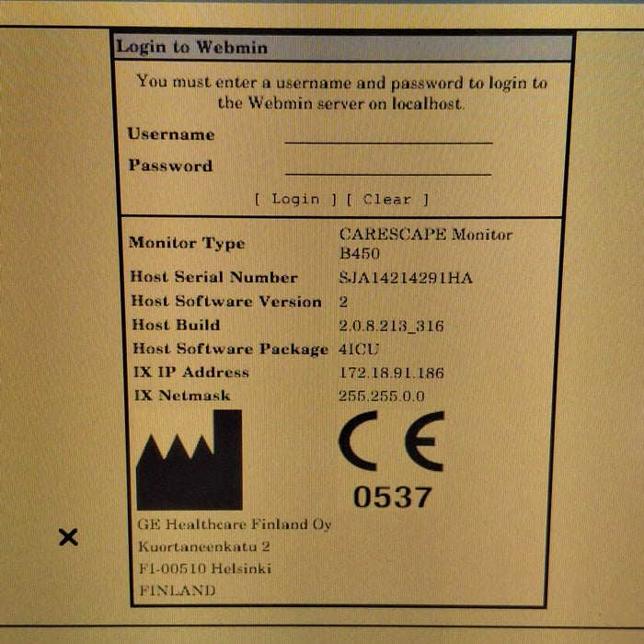Select host serial number 'SJA14214291HA'
This screenshot has height=644, width=644.
[406, 278]
